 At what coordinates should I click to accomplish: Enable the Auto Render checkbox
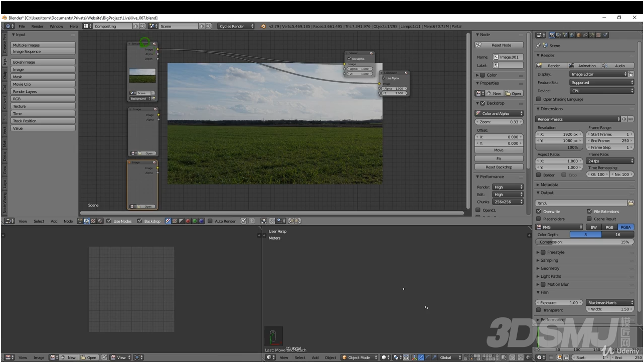[210, 221]
